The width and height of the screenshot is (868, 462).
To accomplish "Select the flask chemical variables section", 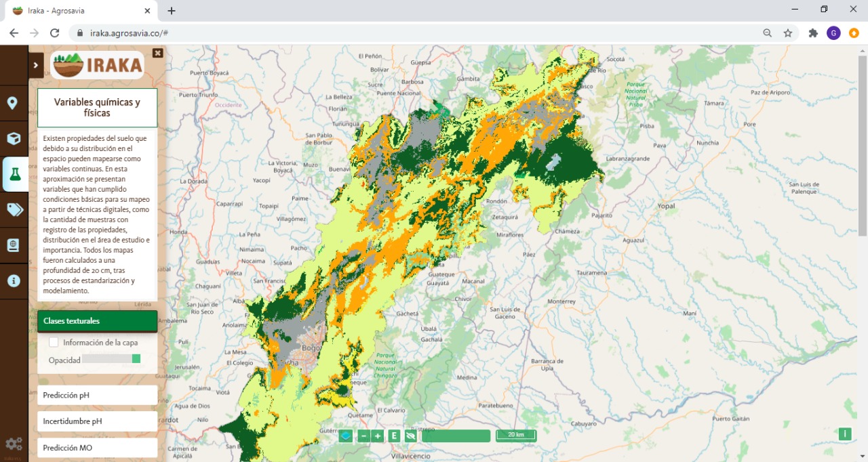I will (x=15, y=175).
